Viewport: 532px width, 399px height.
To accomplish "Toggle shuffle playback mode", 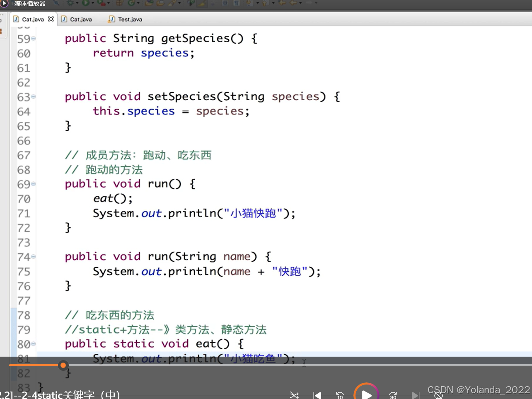I will (294, 395).
